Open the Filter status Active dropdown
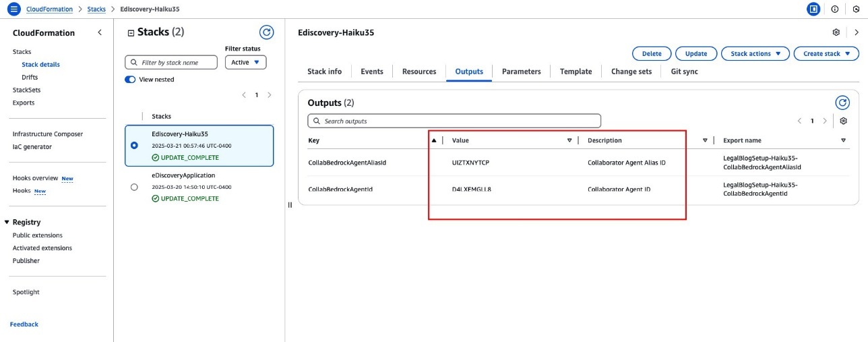 click(245, 62)
